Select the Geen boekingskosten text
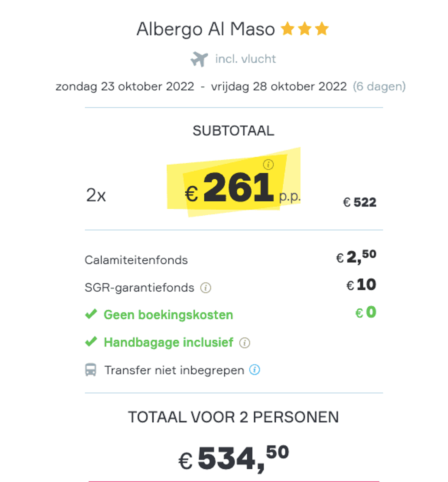The height and width of the screenshot is (482, 448). [168, 315]
